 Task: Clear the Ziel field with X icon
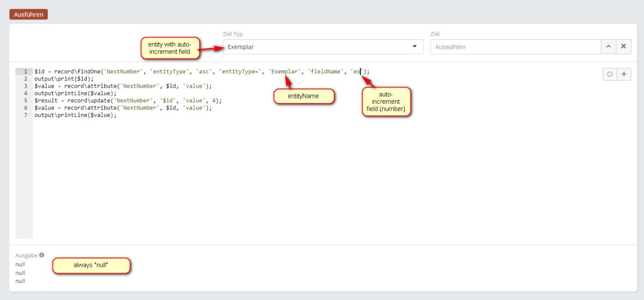point(624,47)
